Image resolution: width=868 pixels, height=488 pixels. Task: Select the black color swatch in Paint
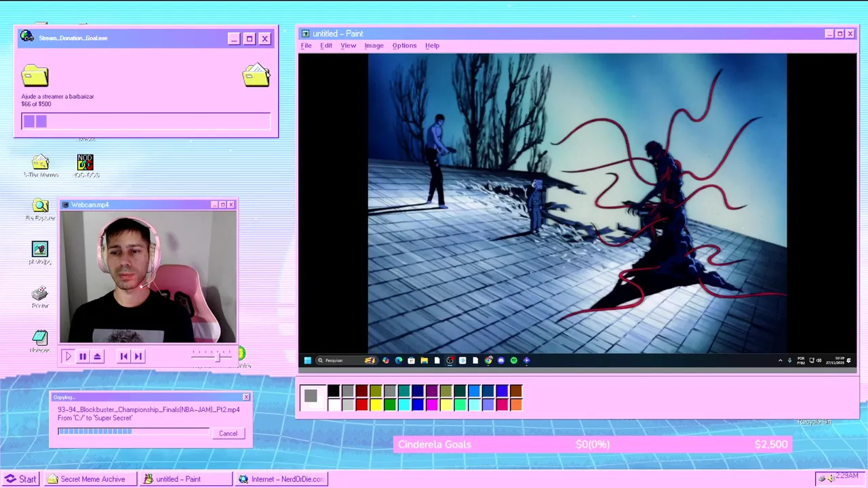334,391
